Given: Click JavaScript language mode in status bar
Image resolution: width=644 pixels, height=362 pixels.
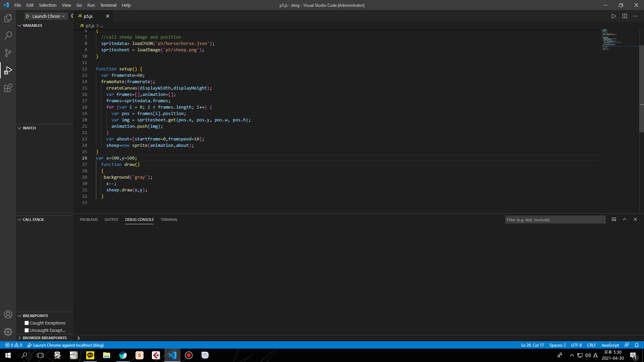Looking at the screenshot, I should 610,345.
